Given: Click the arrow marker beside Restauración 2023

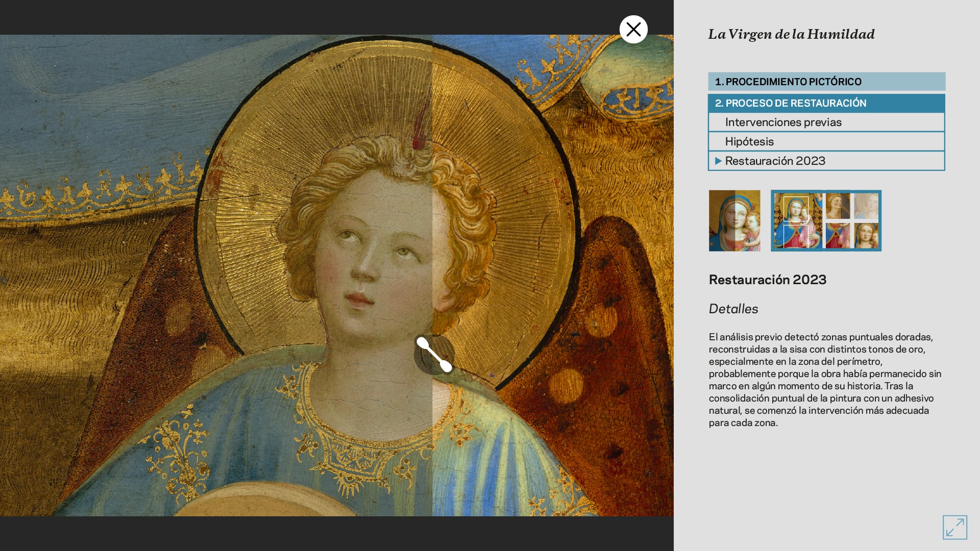Looking at the screenshot, I should coord(718,161).
